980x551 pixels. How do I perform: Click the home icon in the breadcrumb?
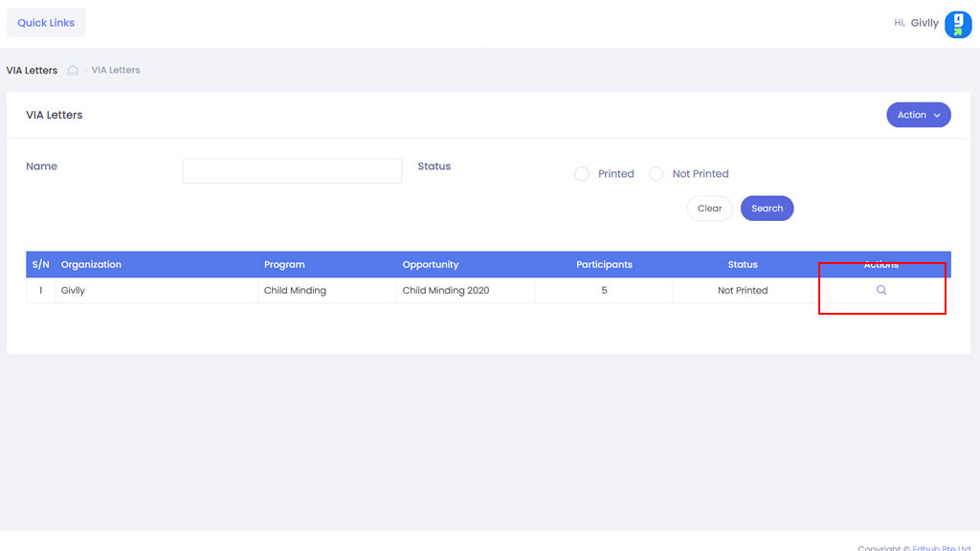(73, 70)
